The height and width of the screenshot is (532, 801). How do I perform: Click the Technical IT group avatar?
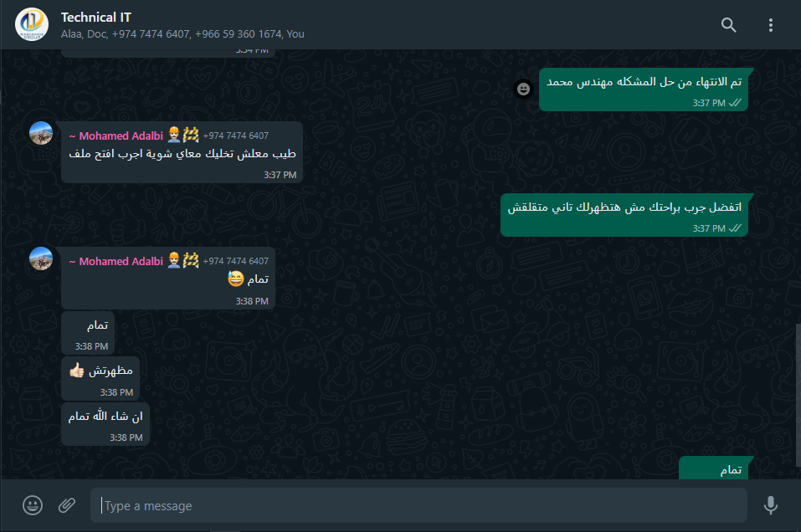coord(32,24)
